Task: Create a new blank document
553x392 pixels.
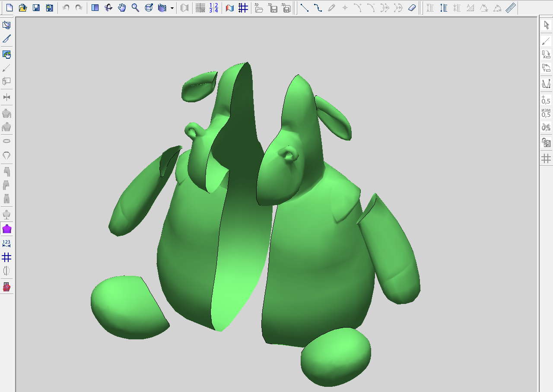Action: tap(10, 8)
